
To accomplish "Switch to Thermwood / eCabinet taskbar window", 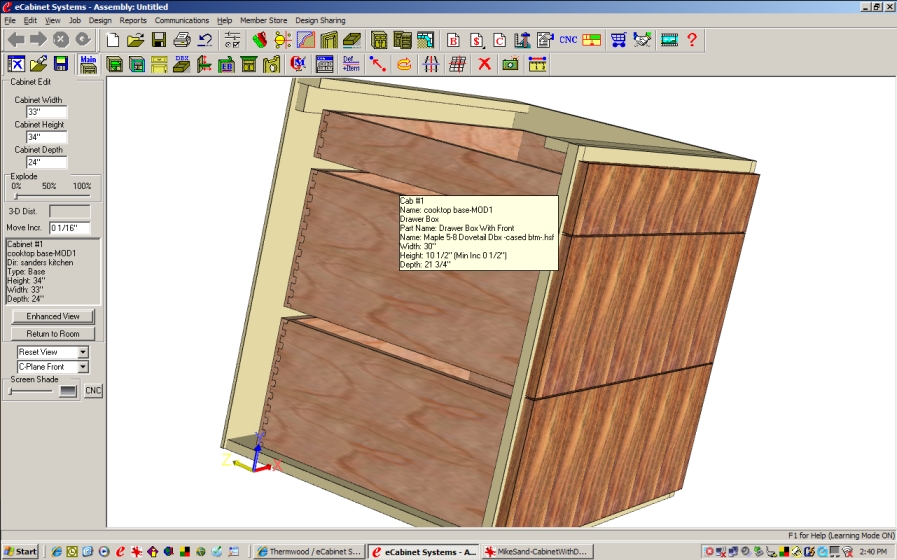I will click(309, 551).
